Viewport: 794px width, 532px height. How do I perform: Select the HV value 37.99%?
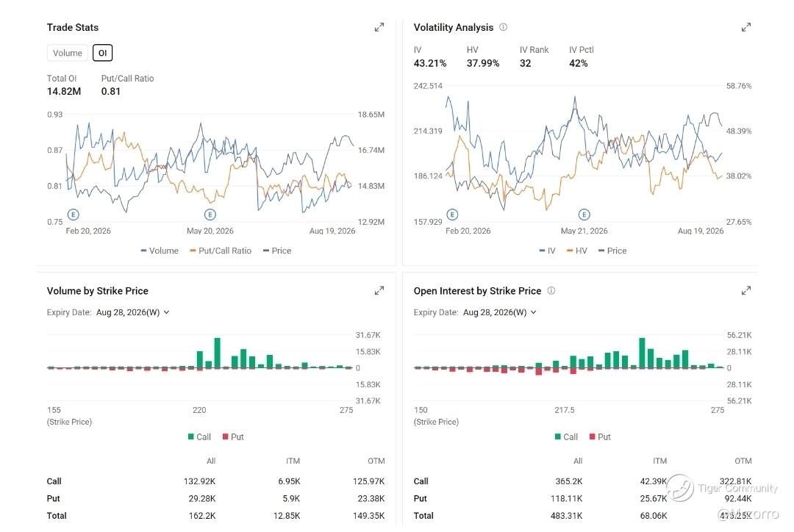482,63
